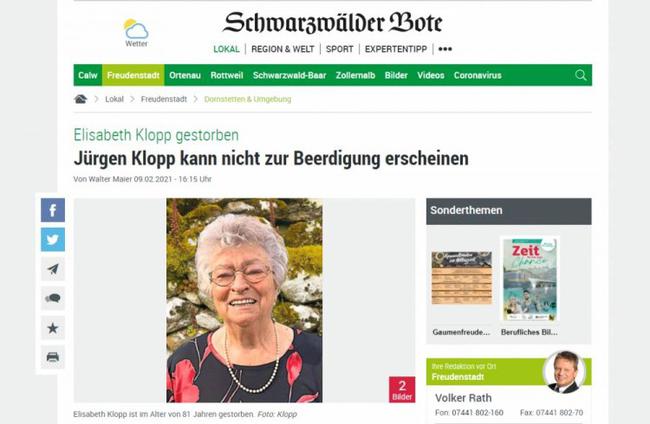The image size is (650, 424).
Task: Print the article using printer icon
Action: click(53, 357)
